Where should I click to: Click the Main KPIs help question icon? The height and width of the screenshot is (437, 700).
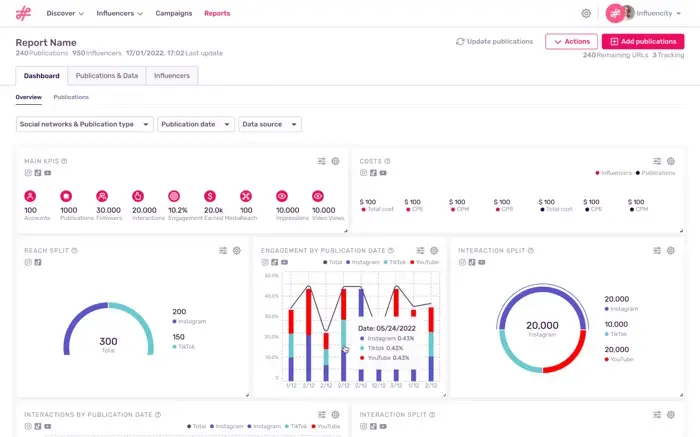click(64, 161)
